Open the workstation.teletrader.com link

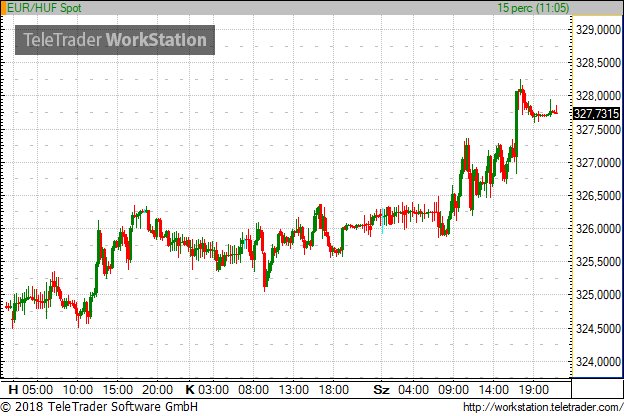point(543,407)
